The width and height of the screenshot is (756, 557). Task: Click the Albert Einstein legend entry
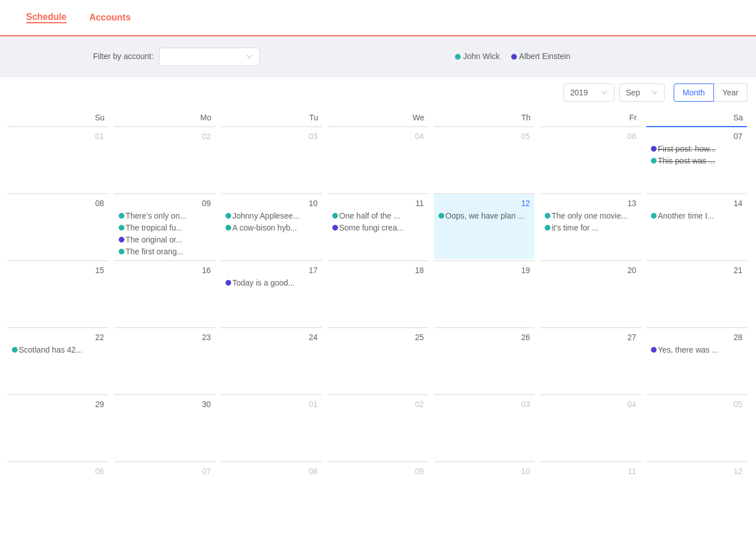point(541,56)
